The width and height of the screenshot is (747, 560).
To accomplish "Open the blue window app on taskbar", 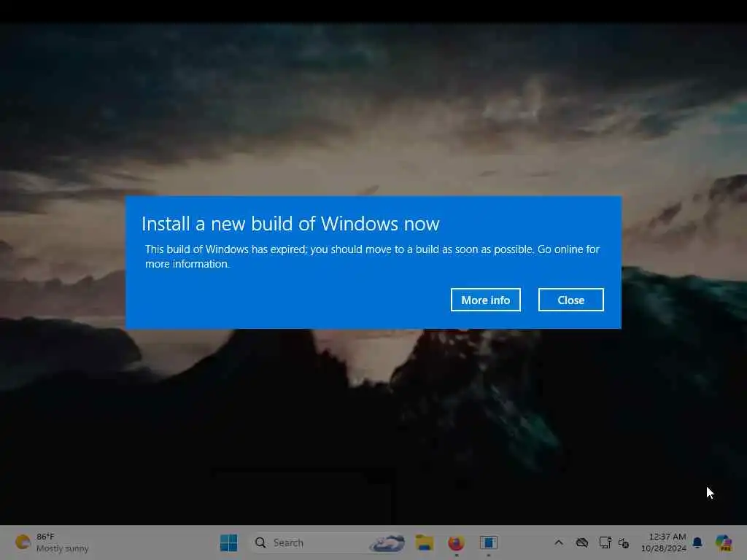I will 488,542.
